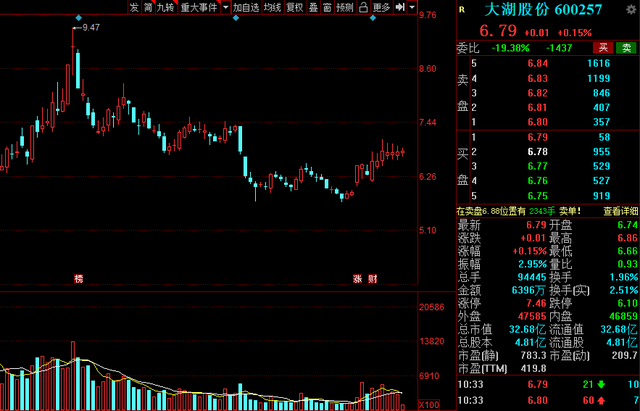640x411 pixels.
Task: Expand the 重大事件 dropdown arrow
Action: [x=225, y=7]
